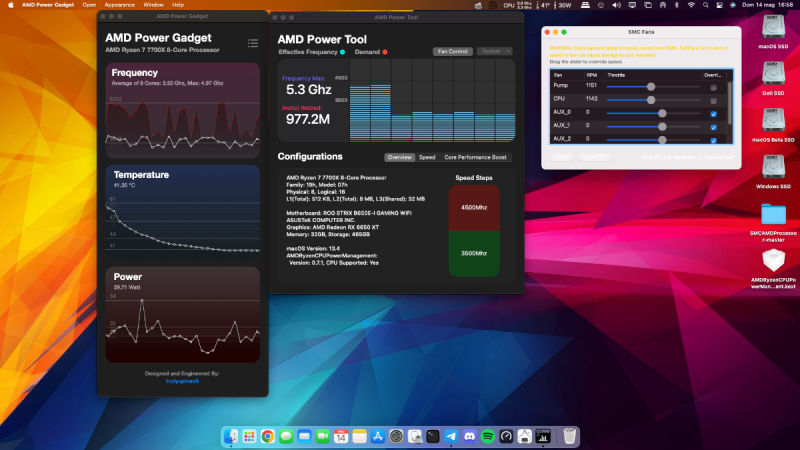Click the Bluetooth icon in menu bar
The image size is (800, 450).
[677, 5]
